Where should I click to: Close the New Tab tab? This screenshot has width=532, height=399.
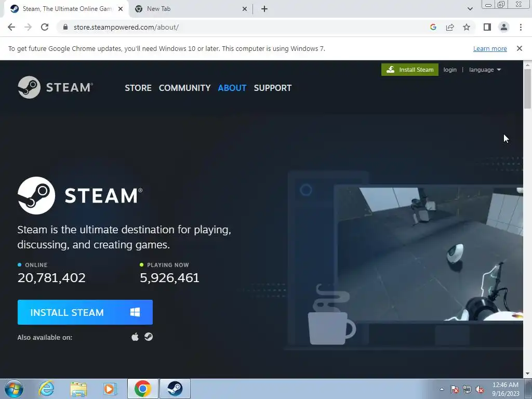point(245,9)
